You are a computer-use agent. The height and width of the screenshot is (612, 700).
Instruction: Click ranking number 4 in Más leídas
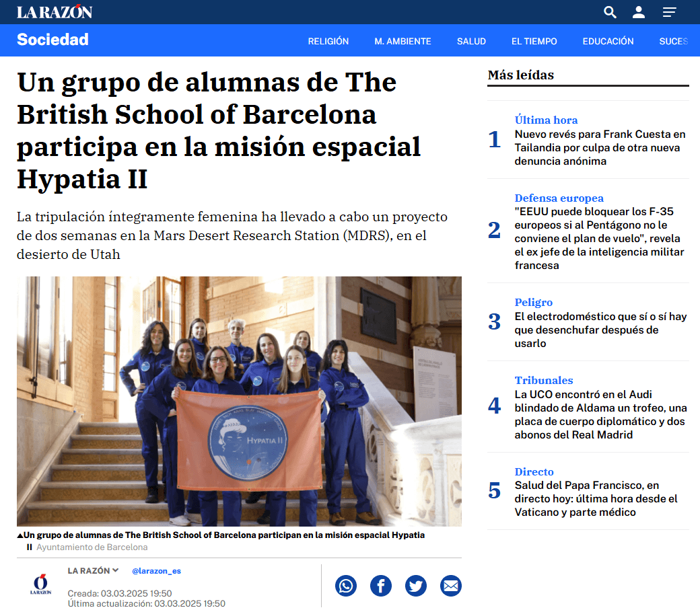(x=494, y=406)
